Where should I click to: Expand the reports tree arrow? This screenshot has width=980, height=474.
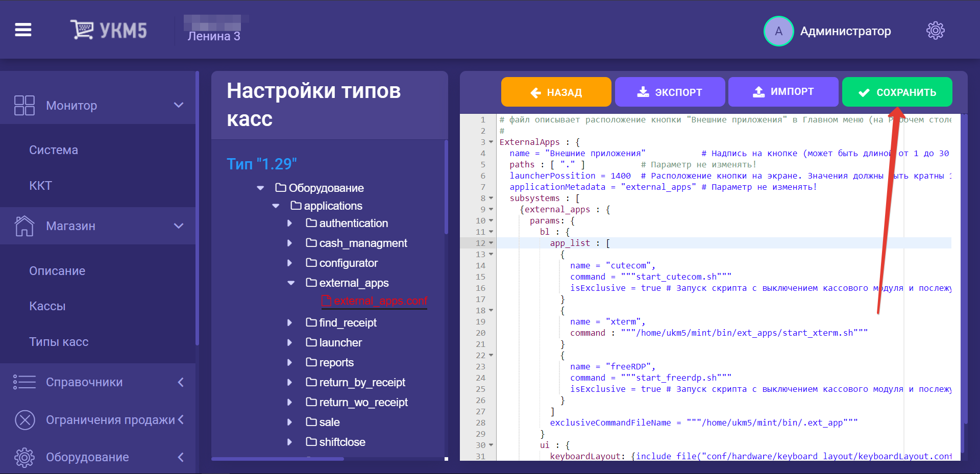click(289, 362)
